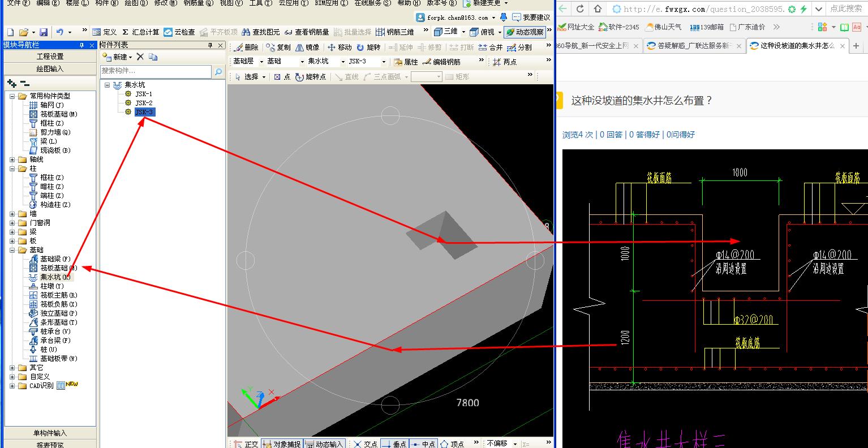The width and height of the screenshot is (868, 448).
Task: Open the JSK-3 component dropdown
Action: (384, 61)
